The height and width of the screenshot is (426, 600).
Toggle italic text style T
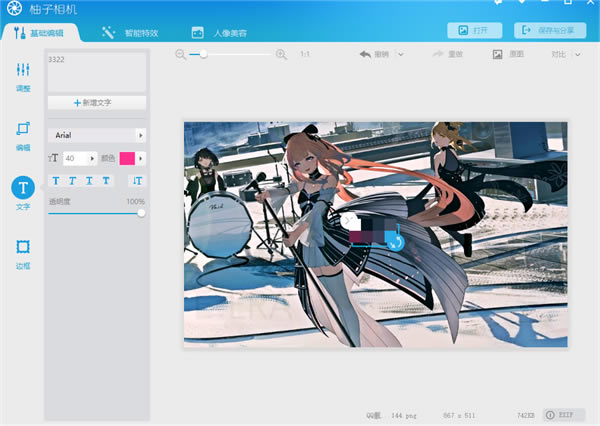(x=72, y=181)
